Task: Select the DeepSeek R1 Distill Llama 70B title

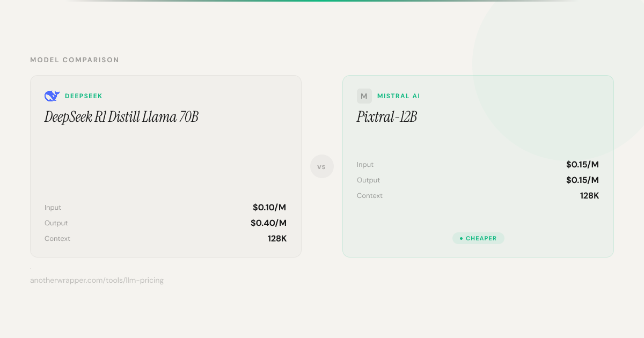Action: pos(121,117)
